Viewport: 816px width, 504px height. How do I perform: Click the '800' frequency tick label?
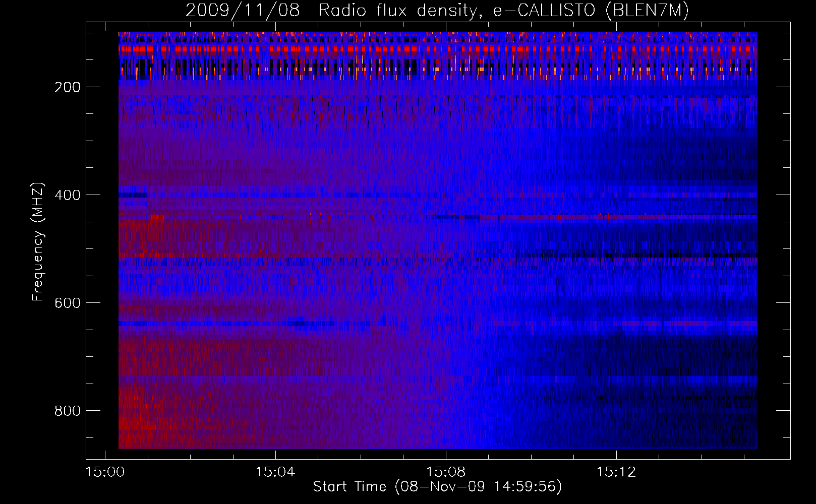(68, 411)
